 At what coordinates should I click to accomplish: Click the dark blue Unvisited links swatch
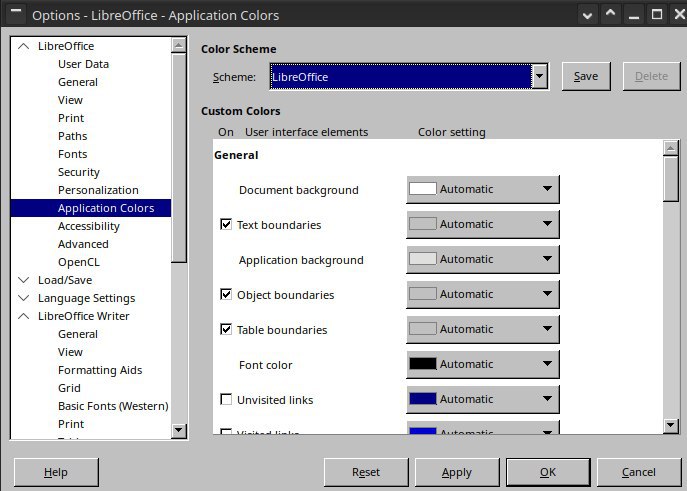(x=422, y=399)
